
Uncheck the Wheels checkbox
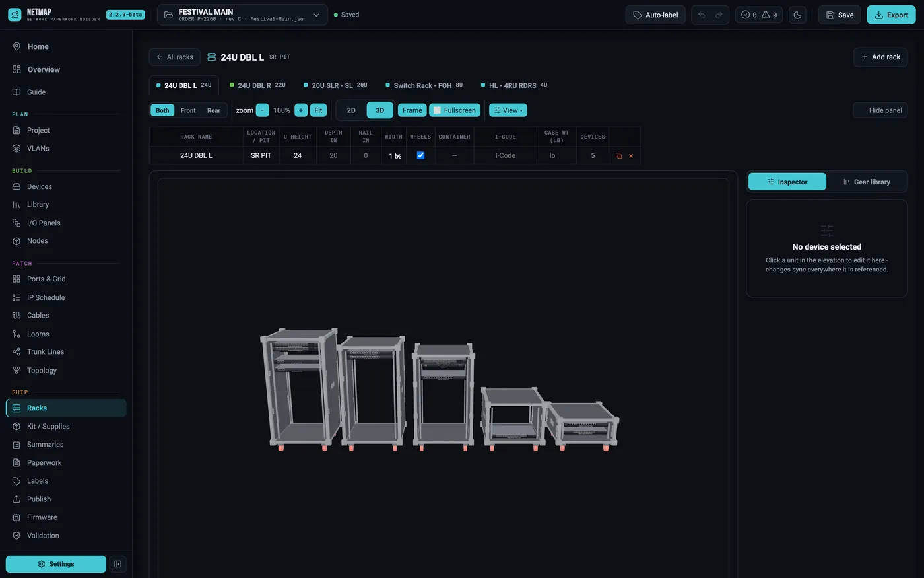click(420, 155)
